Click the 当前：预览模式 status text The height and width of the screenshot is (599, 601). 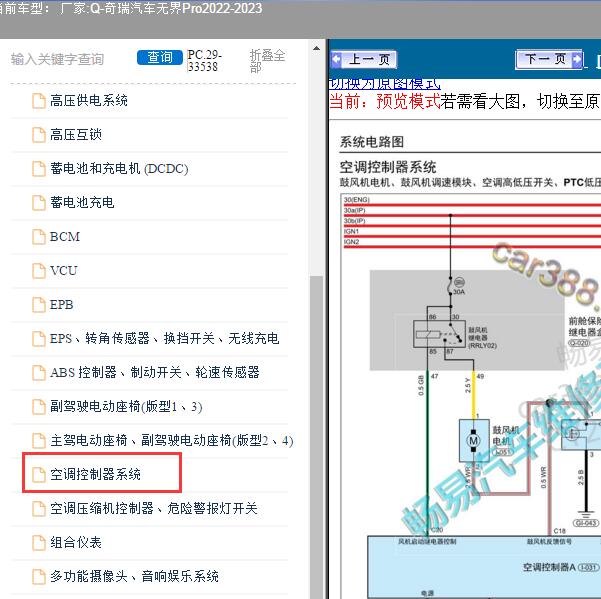385,102
